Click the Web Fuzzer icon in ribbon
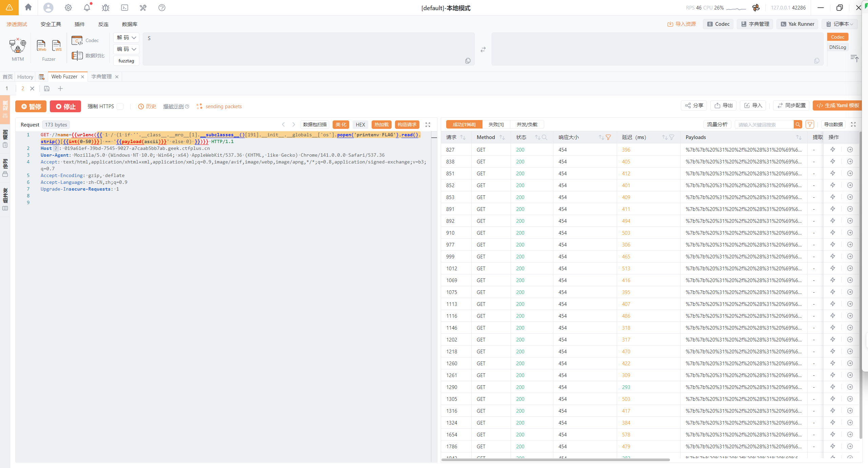The image size is (868, 468). (41, 46)
